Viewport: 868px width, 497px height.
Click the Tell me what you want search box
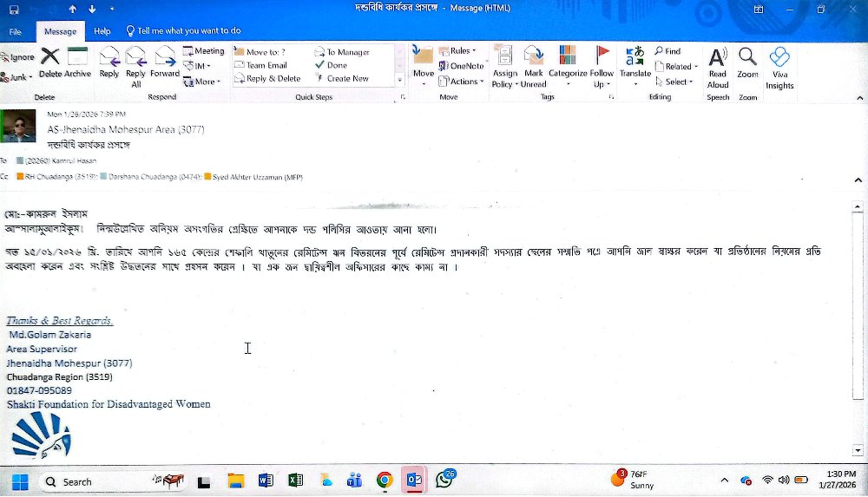pyautogui.click(x=188, y=31)
